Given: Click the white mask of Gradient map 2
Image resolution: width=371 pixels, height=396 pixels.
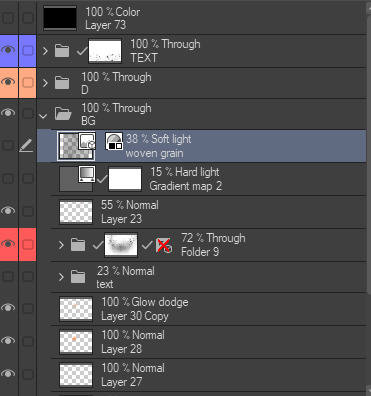Looking at the screenshot, I should pos(125,179).
